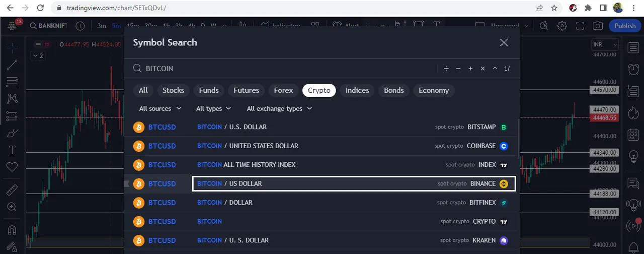Select the Crypto category tab
The image size is (644, 254).
(x=319, y=90)
